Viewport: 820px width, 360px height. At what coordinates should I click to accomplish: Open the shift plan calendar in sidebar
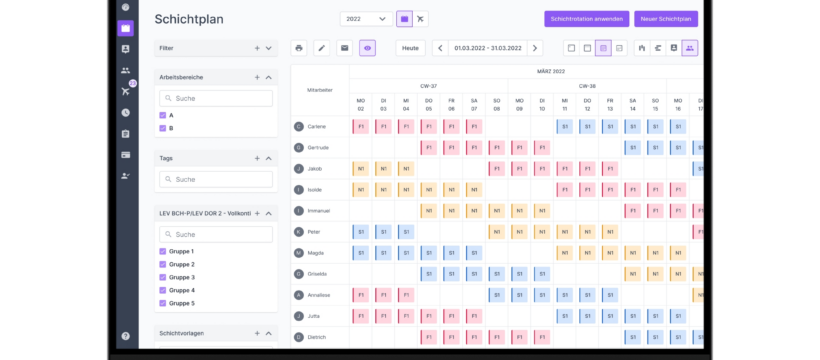[126, 28]
